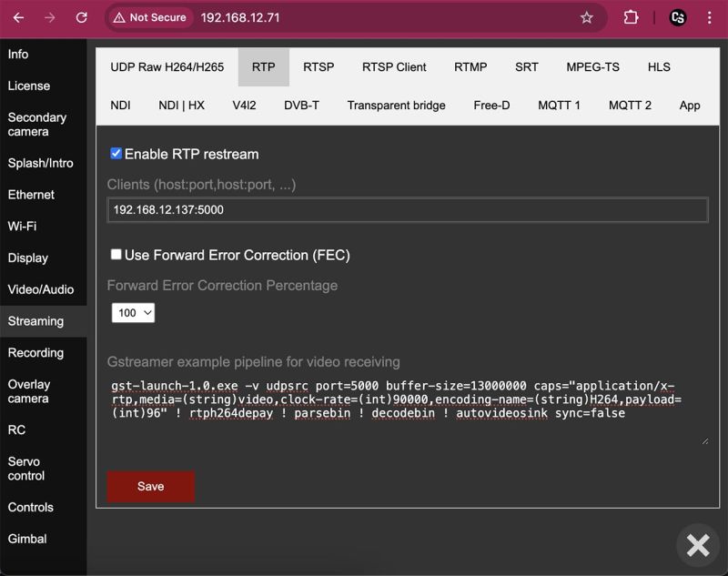Select the SRT tab
Image resolution: width=728 pixels, height=576 pixels.
(x=527, y=67)
